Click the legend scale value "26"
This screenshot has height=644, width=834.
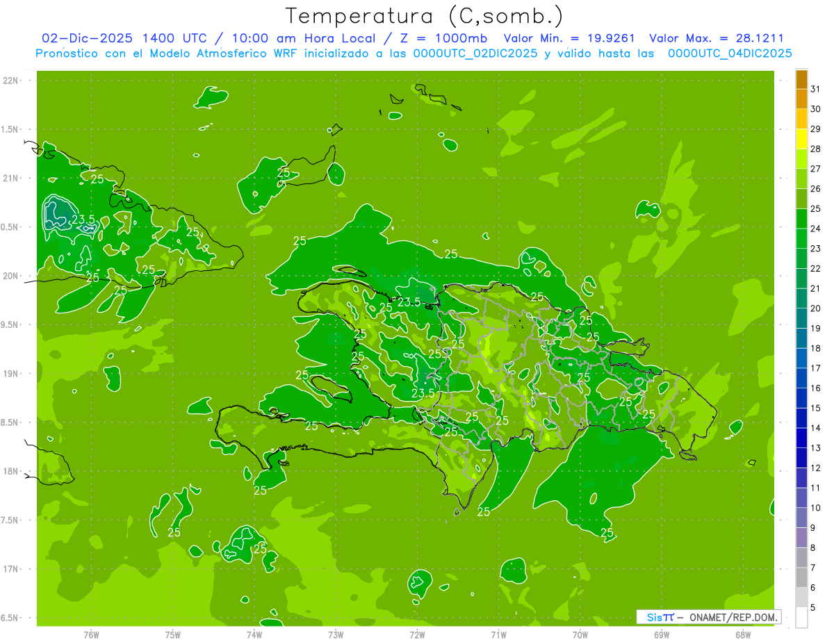coord(816,188)
